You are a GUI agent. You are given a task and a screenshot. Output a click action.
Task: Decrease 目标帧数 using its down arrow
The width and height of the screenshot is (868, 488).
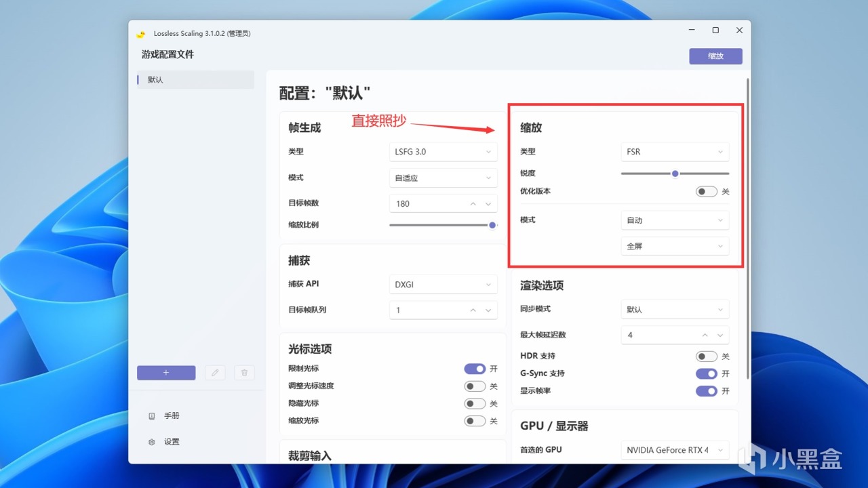pos(488,204)
